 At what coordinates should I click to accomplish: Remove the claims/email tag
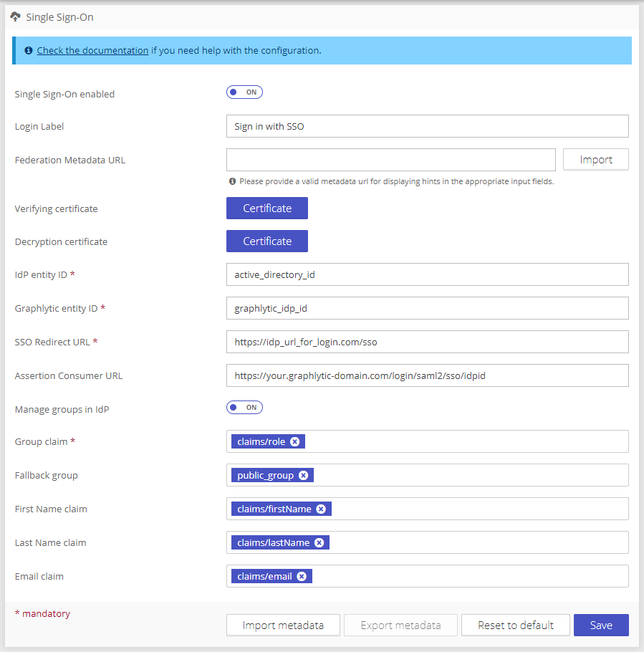coord(302,577)
